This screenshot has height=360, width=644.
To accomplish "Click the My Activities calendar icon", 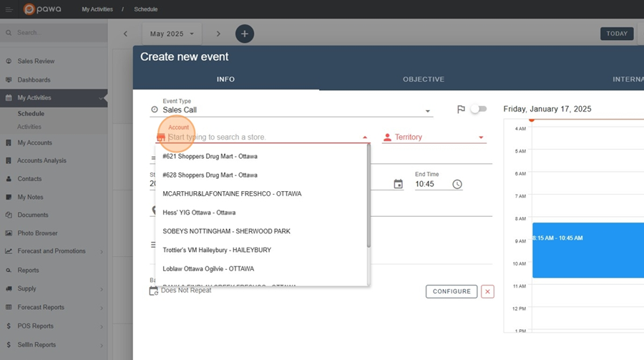I will tap(9, 98).
